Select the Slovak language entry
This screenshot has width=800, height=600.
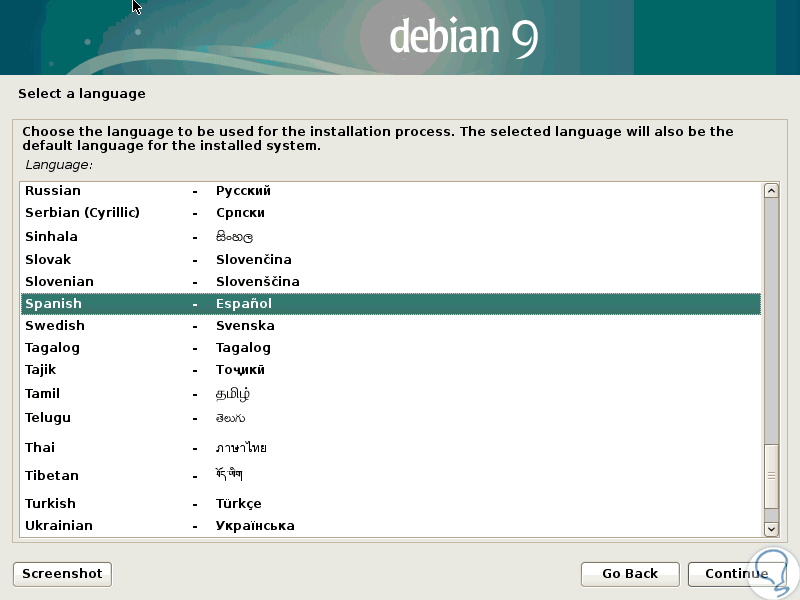click(x=391, y=259)
